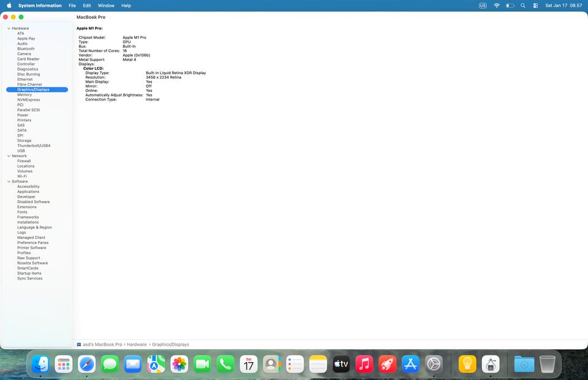
Task: Open Reminders app in the Dock
Action: tap(295, 364)
